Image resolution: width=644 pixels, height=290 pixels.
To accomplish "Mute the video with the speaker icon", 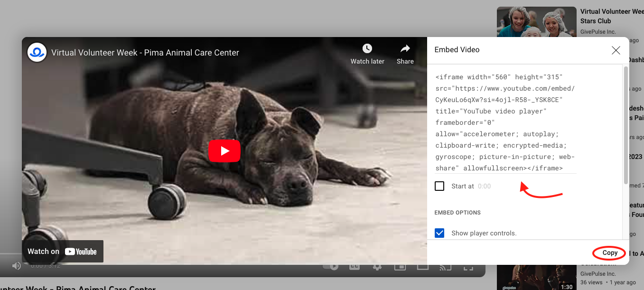I will 17,266.
